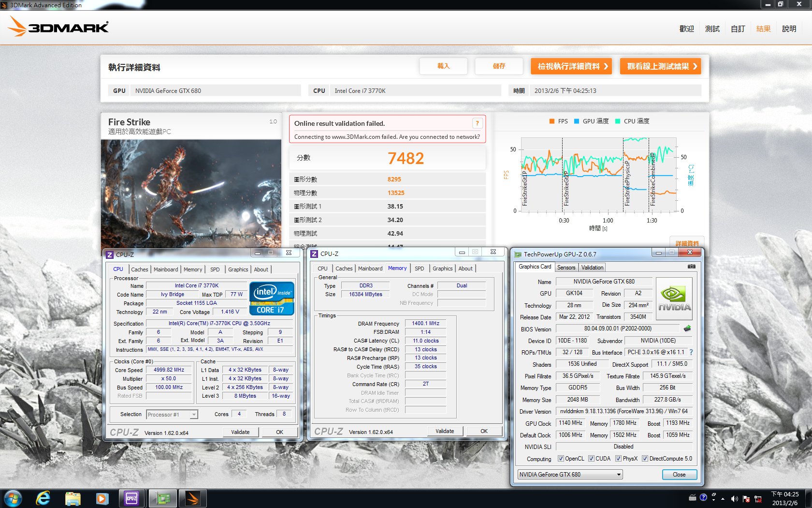The height and width of the screenshot is (508, 812).
Task: Click GPU-Z BIOS save chip icon
Action: click(687, 329)
